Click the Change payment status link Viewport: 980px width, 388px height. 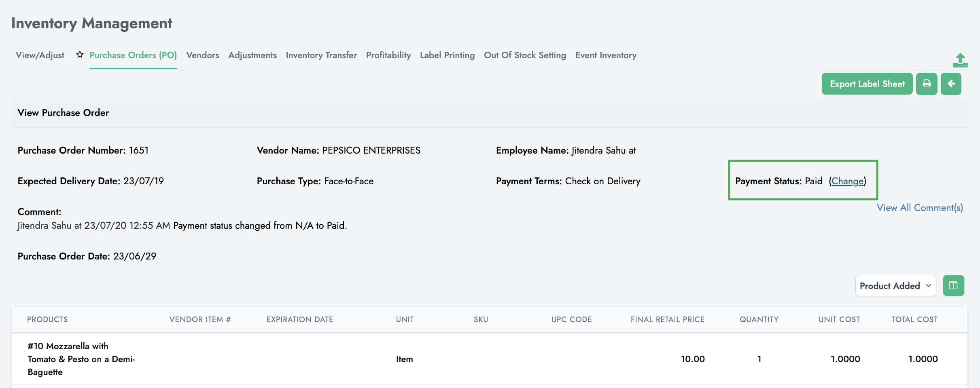click(847, 181)
